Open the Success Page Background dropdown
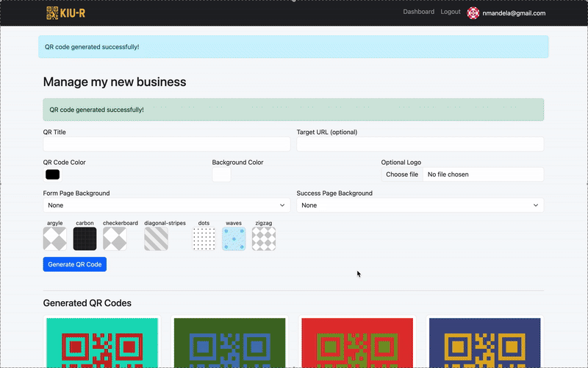This screenshot has width=588, height=368. coord(420,205)
